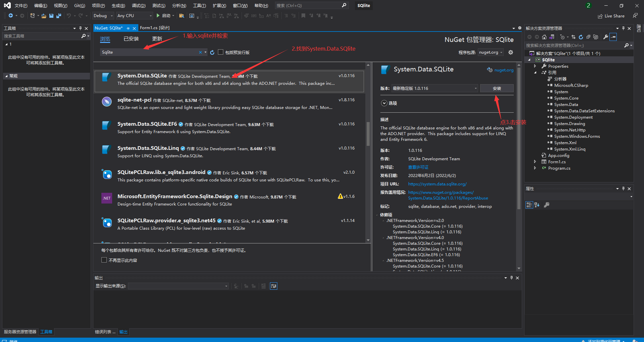
Task: Click the new project icon in toolbar
Action: tap(32, 16)
